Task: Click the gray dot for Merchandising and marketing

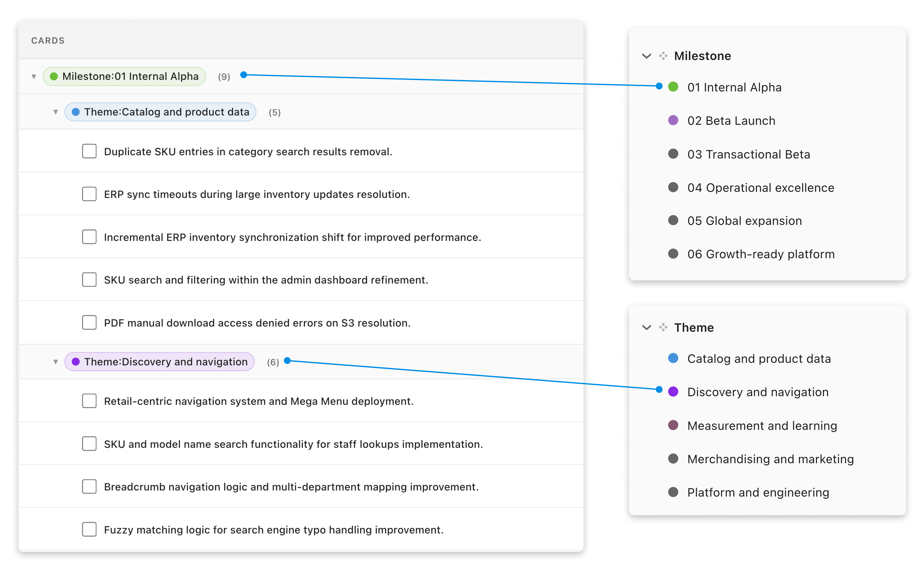Action: (x=673, y=458)
